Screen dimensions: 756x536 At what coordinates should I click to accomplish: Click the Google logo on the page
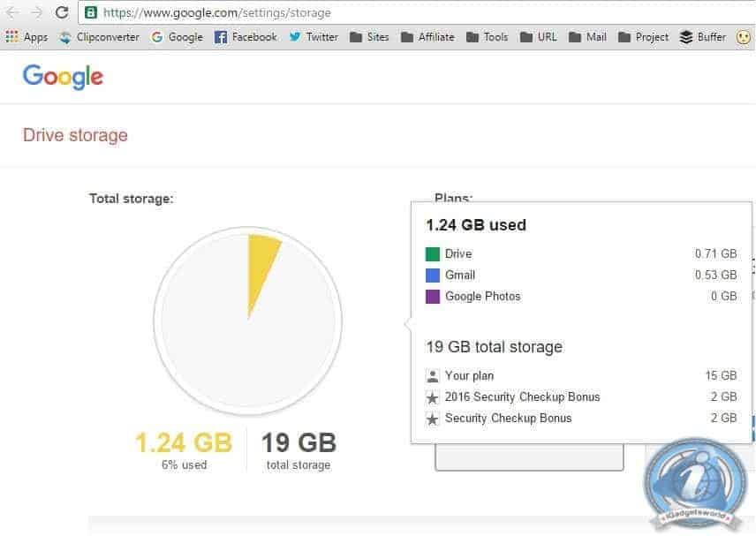(63, 77)
